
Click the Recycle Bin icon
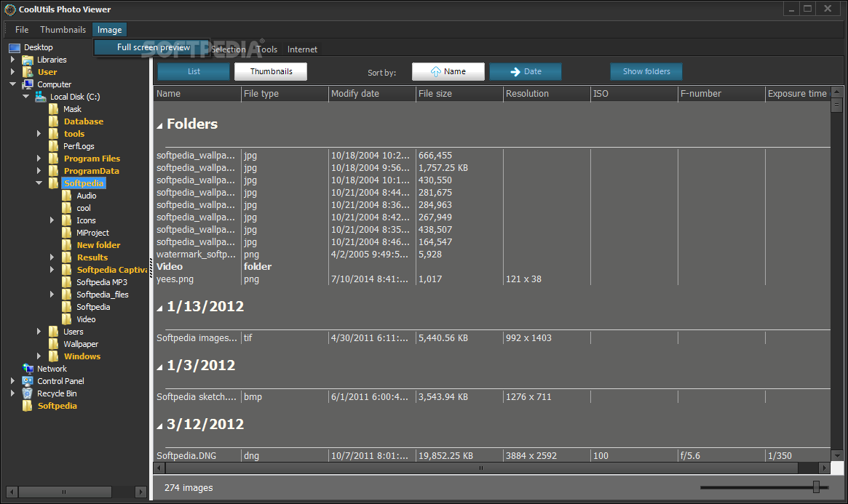28,393
